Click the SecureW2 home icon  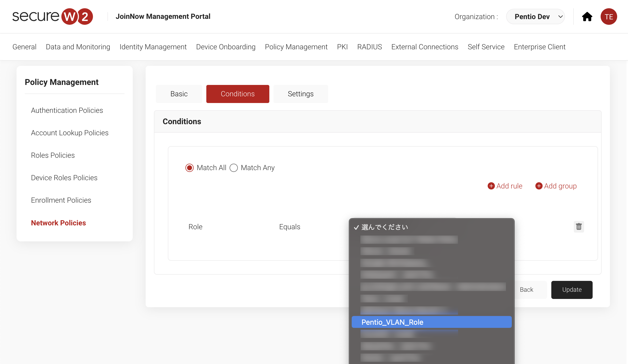pyautogui.click(x=586, y=17)
